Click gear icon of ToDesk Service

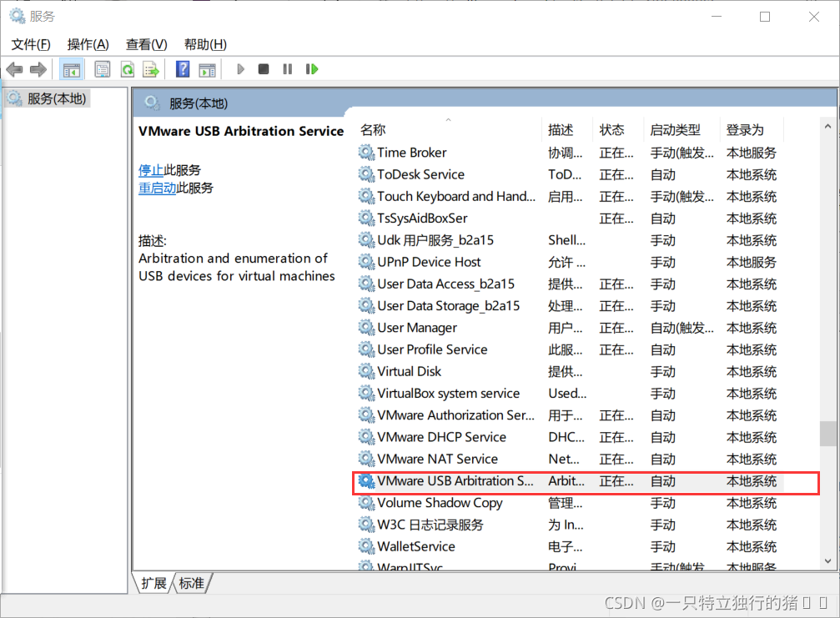[x=366, y=174]
